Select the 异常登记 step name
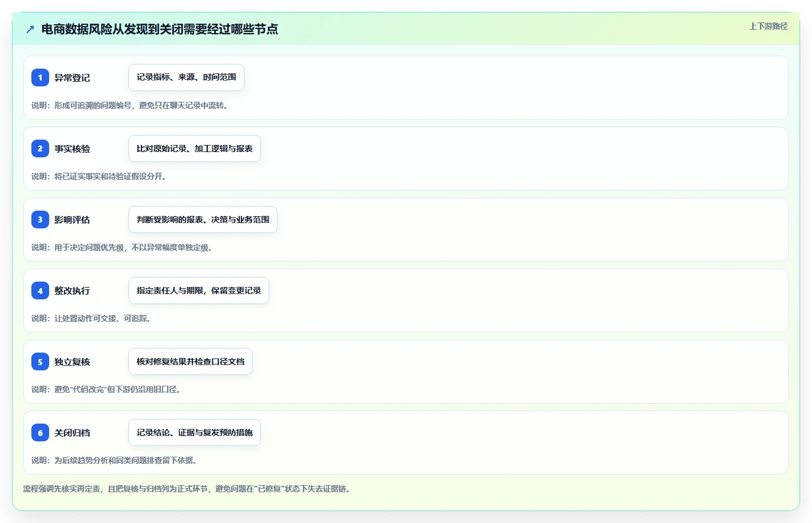The image size is (812, 523). point(72,78)
